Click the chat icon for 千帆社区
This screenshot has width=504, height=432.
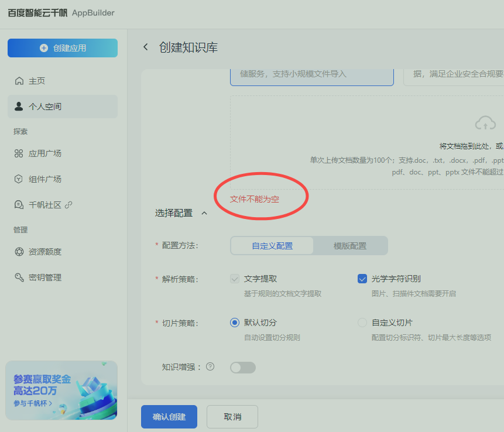19,205
